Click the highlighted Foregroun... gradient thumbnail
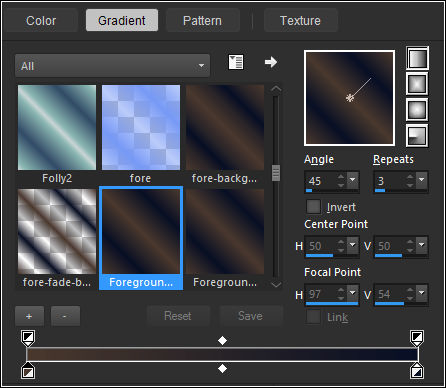 [x=141, y=232]
